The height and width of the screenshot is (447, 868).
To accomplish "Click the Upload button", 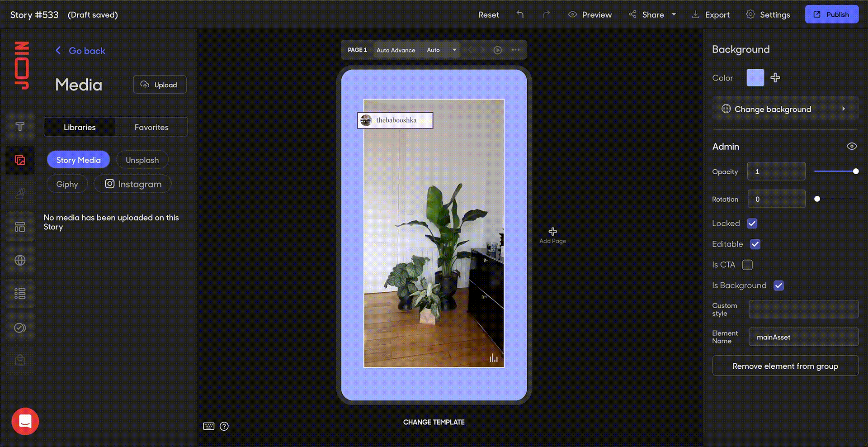I will coord(160,85).
